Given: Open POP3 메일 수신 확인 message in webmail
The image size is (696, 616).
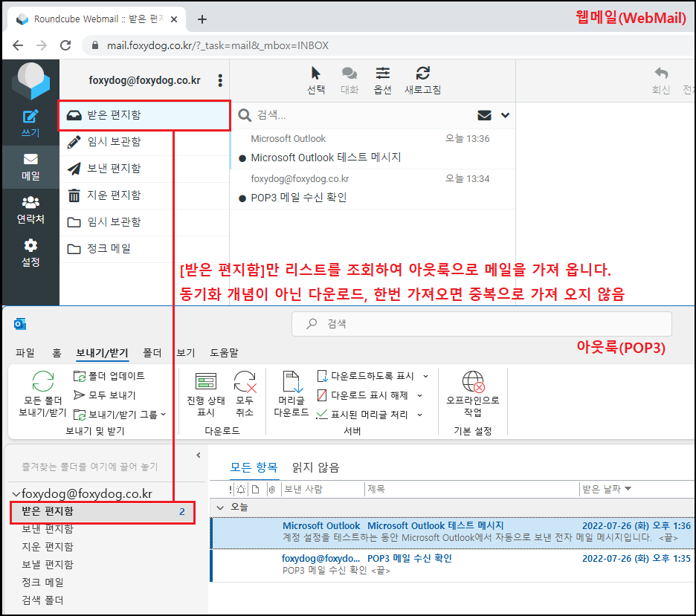Looking at the screenshot, I should coord(373,189).
